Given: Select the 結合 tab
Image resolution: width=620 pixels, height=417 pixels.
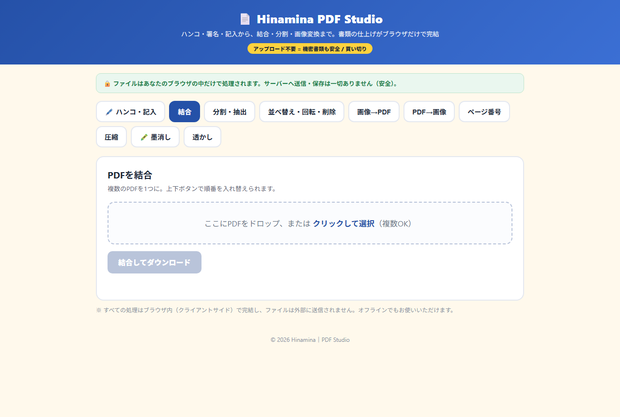Looking at the screenshot, I should coord(184,112).
